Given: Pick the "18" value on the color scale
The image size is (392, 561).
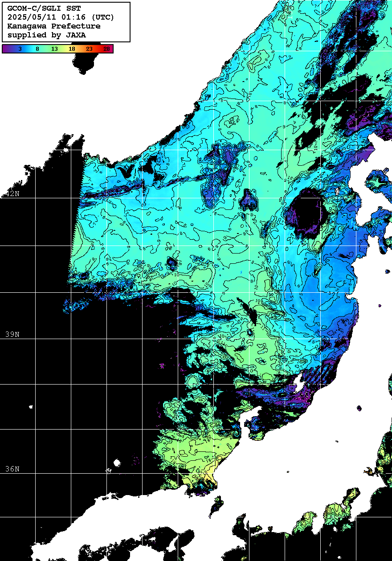Looking at the screenshot, I should point(72,49).
